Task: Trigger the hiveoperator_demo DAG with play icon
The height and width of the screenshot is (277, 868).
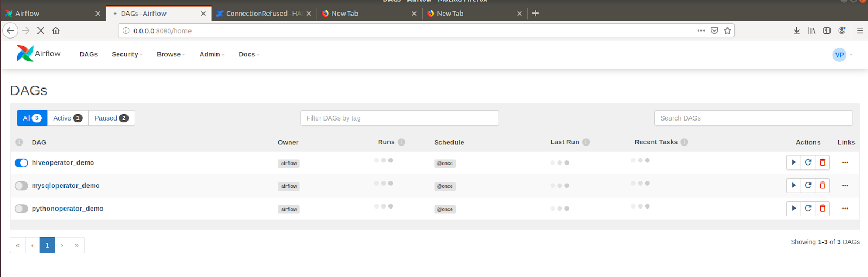Action: (794, 162)
